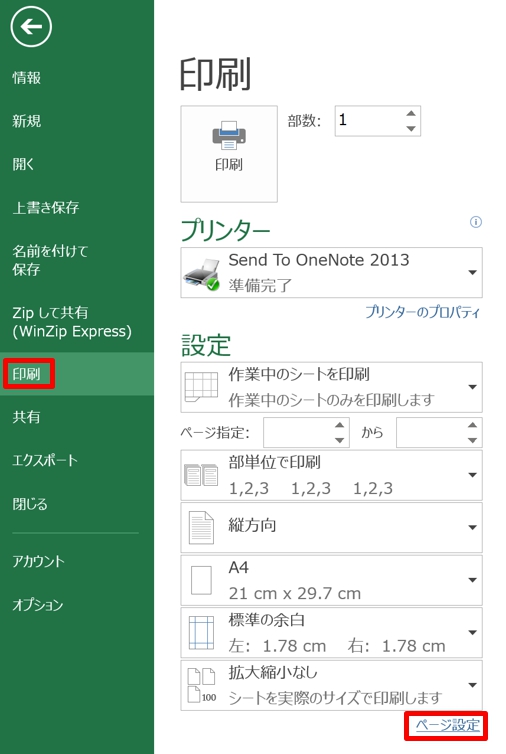Expand the Send To OneNote 2013 printer dropdown
The width and height of the screenshot is (506, 754).
coord(472,273)
